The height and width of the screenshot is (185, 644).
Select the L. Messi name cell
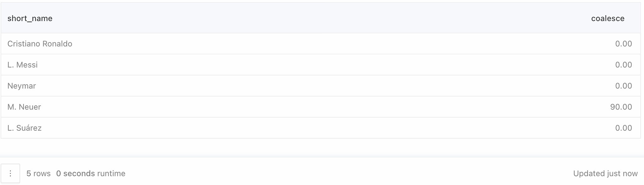coord(23,65)
